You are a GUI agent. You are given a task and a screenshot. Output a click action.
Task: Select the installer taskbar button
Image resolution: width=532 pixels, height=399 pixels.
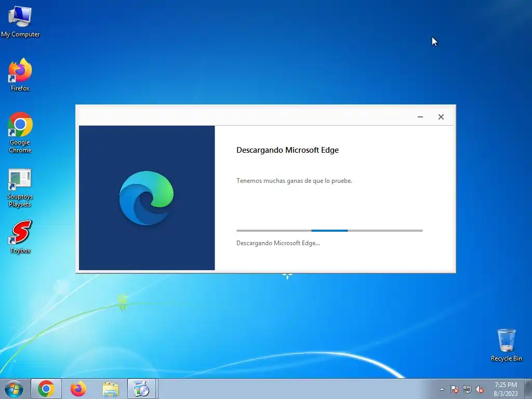click(x=142, y=389)
